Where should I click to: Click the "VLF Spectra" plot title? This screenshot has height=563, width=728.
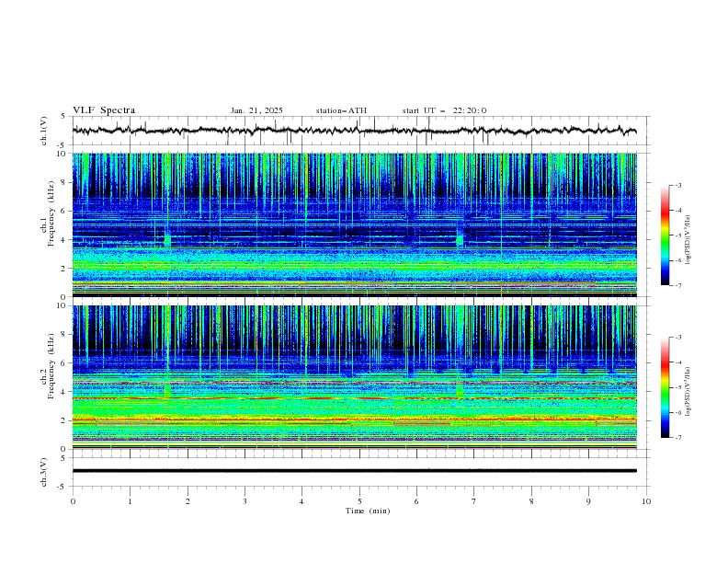(104, 110)
